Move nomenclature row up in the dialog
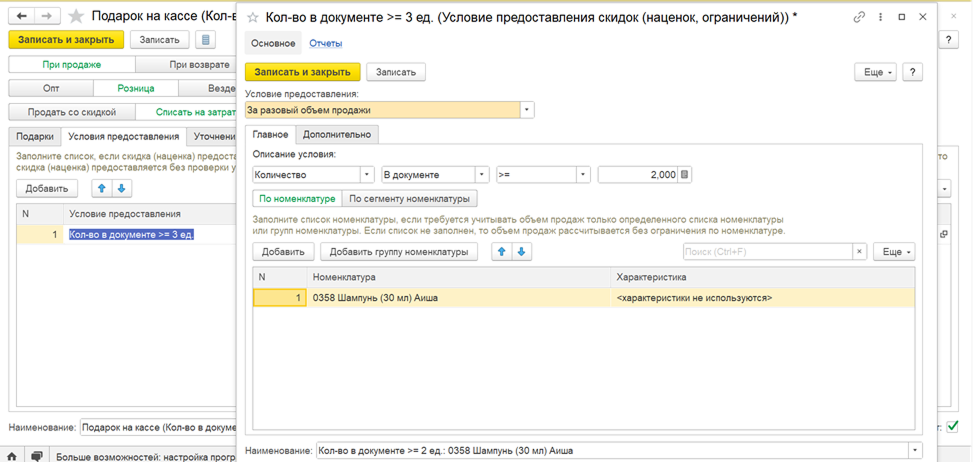974x462 pixels. [502, 252]
